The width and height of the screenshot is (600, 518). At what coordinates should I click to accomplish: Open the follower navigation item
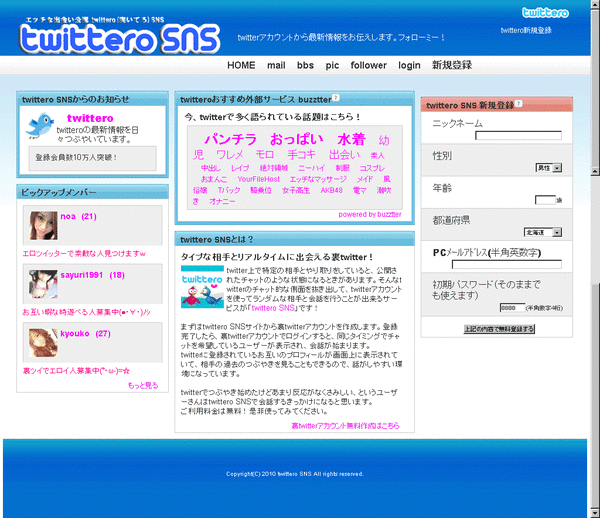click(x=368, y=65)
